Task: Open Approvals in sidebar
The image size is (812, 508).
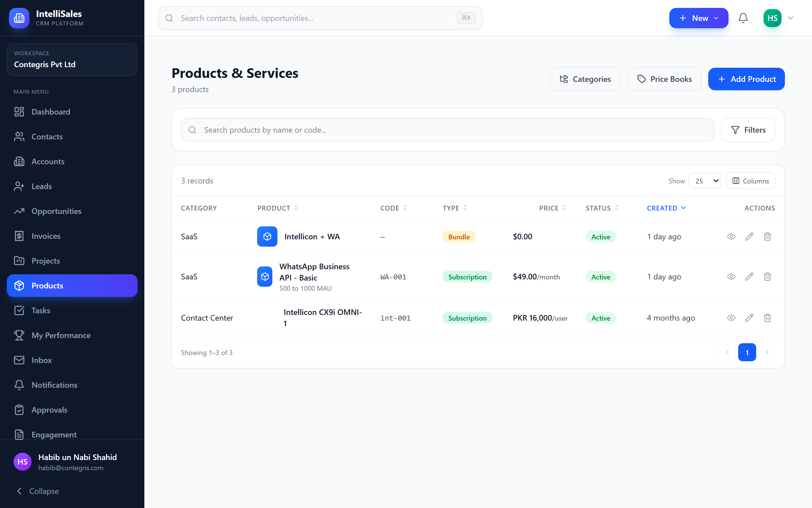Action: (72, 410)
